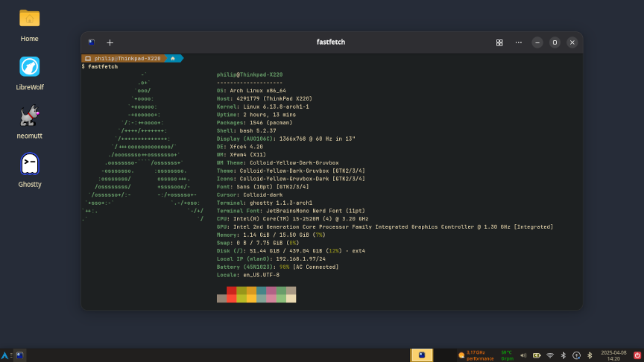
Task: Click the 'Uptime: 2 hours, 13 mins' line
Action: click(256, 115)
